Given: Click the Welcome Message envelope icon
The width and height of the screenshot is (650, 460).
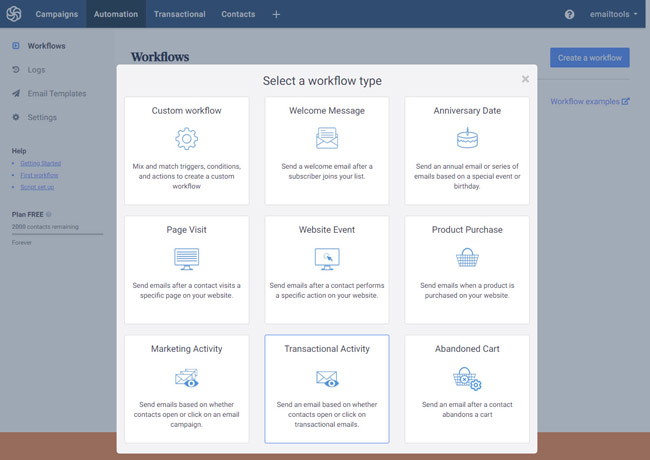Looking at the screenshot, I should click(x=327, y=138).
